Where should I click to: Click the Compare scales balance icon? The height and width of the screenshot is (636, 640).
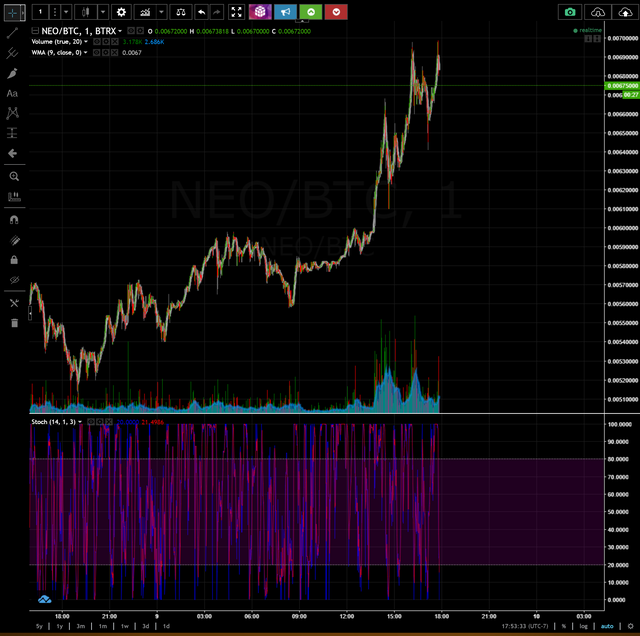tap(180, 12)
